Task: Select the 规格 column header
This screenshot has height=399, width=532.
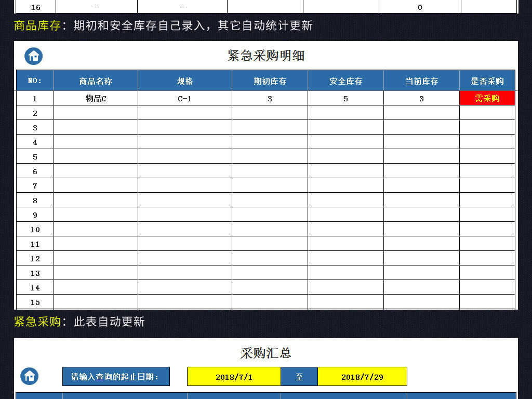Action: (x=183, y=80)
